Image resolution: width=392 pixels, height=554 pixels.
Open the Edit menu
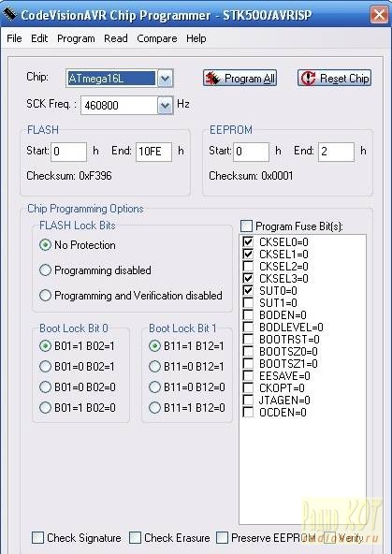pos(39,38)
